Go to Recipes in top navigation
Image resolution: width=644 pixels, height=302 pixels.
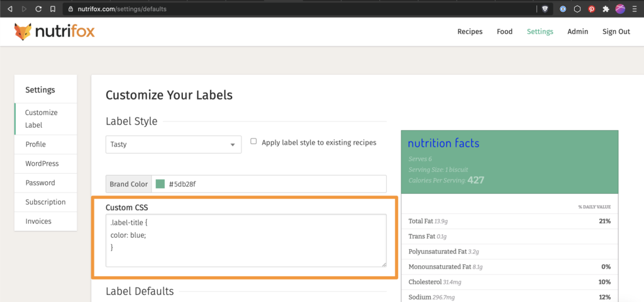click(x=470, y=31)
